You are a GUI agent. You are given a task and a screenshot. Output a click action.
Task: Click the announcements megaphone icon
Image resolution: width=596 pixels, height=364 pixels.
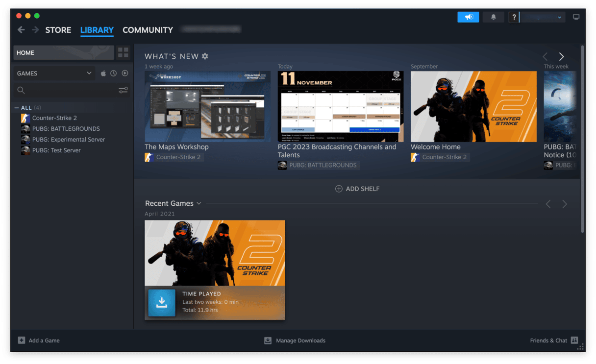pos(468,17)
